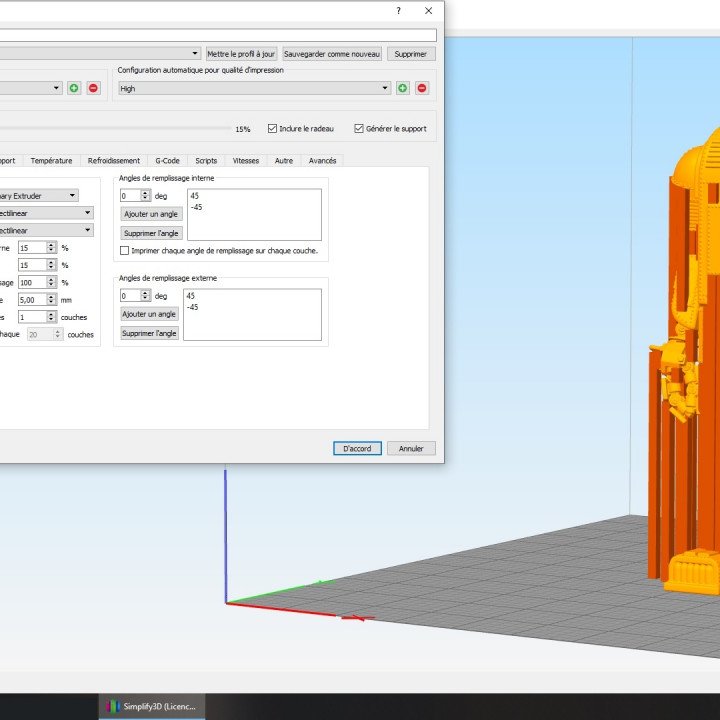Toggle the Inclure le radeau checkbox
This screenshot has height=720, width=720.
coord(272,129)
